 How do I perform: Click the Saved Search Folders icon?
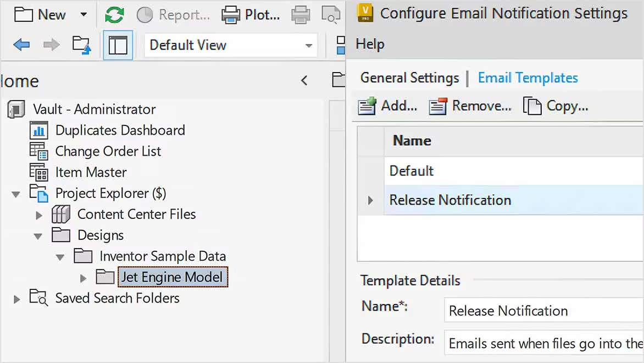tap(39, 298)
